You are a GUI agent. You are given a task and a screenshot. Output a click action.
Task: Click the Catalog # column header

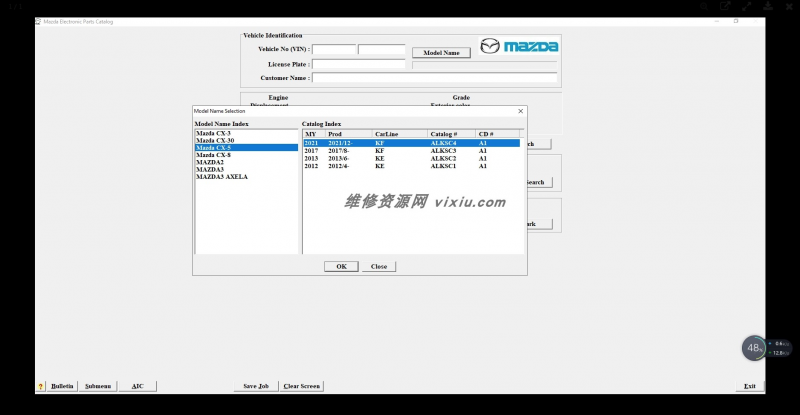[452, 134]
